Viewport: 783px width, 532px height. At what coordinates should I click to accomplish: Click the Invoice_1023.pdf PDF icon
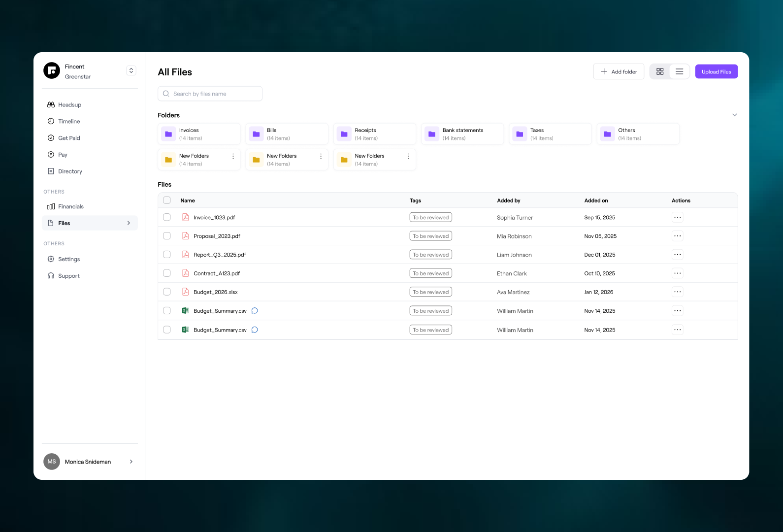click(186, 217)
